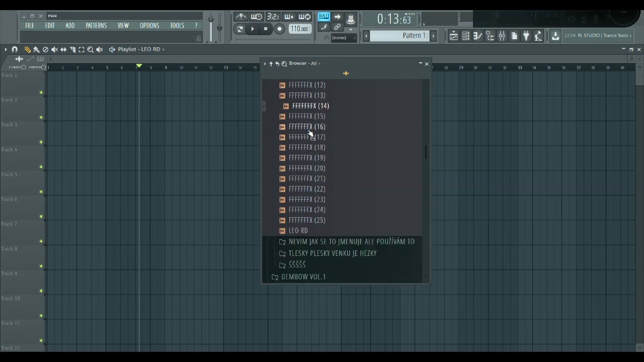Toggle mute light on Track 4
The image size is (644, 362).
point(41,167)
